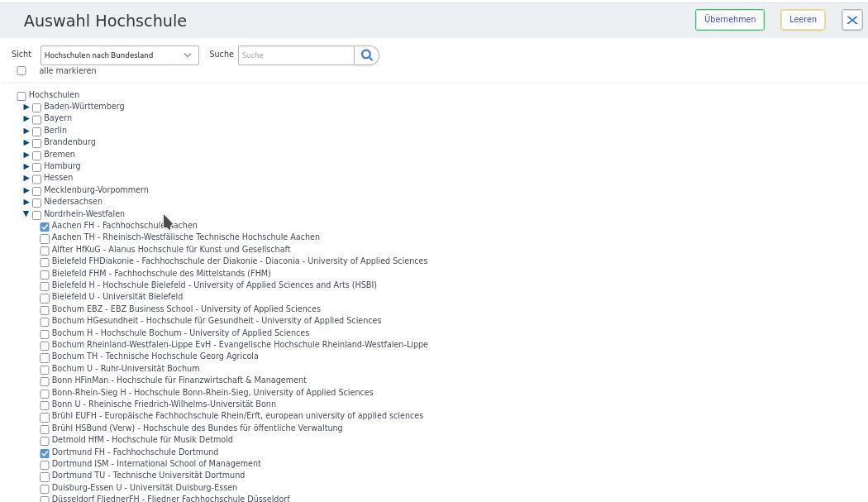The width and height of the screenshot is (868, 502).
Task: Uncheck Aachen FH - Fachhochschule Aachen
Action: point(45,227)
